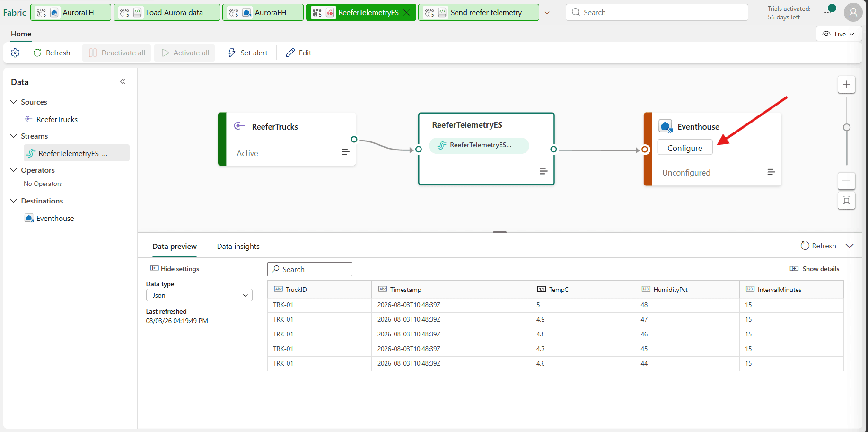Click the fit-to-view canvas button
Image resolution: width=868 pixels, height=432 pixels.
click(847, 200)
